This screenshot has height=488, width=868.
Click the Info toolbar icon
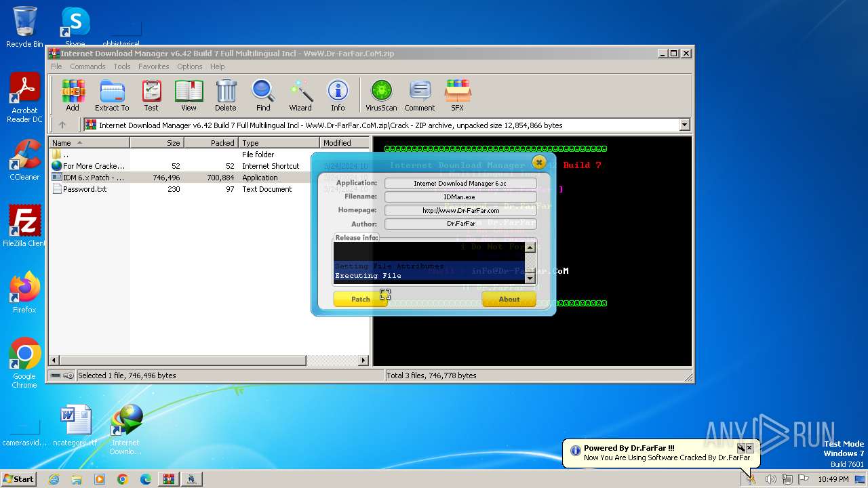click(338, 96)
